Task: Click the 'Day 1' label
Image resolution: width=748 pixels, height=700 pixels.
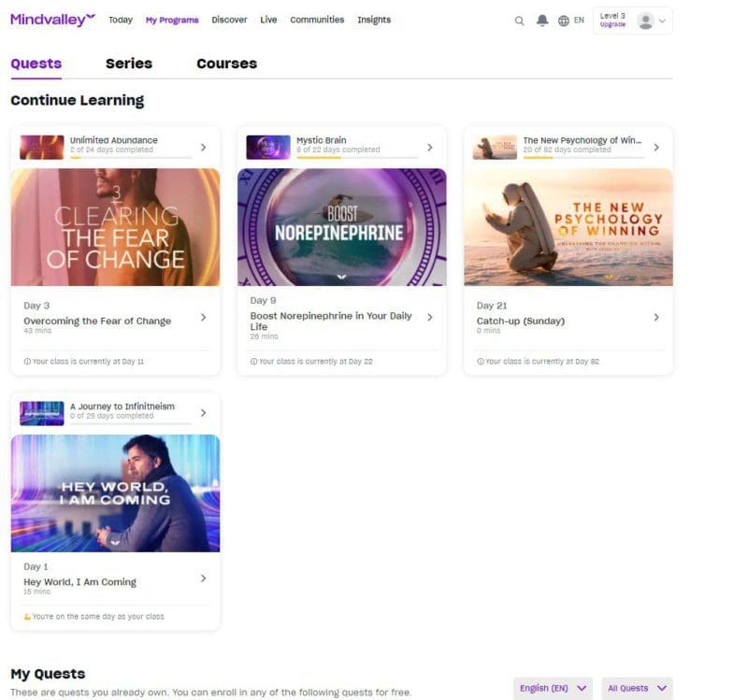Action: [36, 566]
